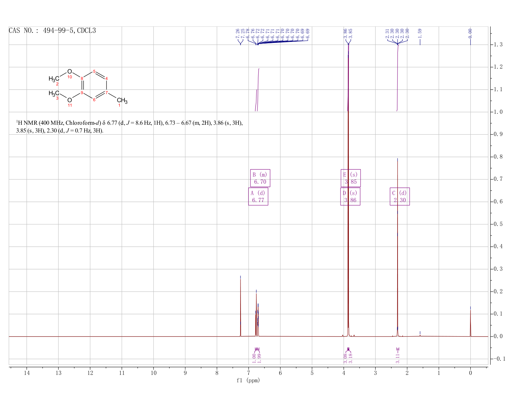
Task: Click the H3C group labeled 3 in structure
Action: 54,93
